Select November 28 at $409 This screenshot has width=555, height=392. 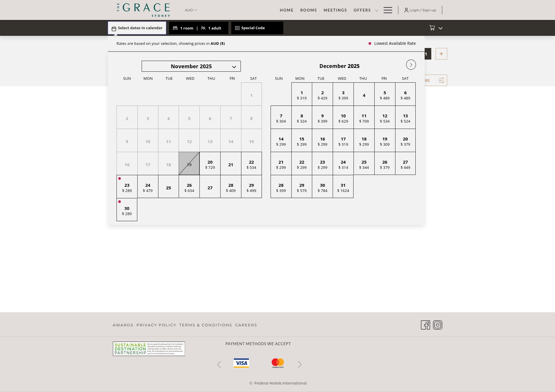pos(231,186)
